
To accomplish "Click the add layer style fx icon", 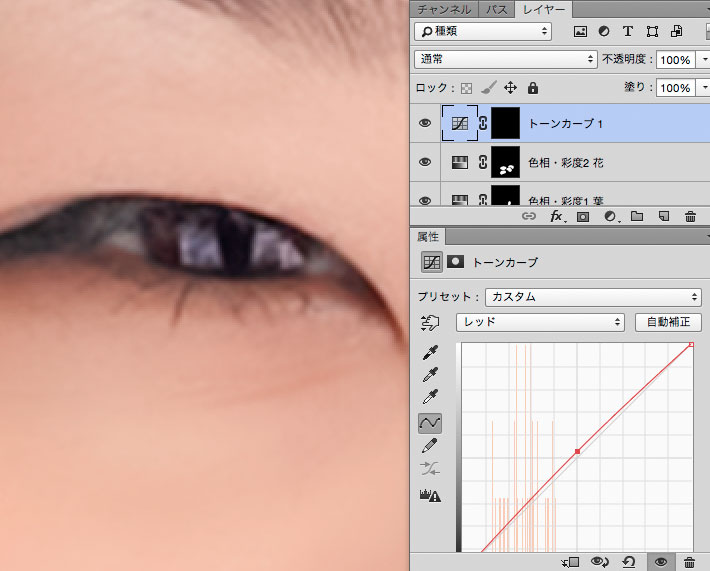I will (x=557, y=216).
